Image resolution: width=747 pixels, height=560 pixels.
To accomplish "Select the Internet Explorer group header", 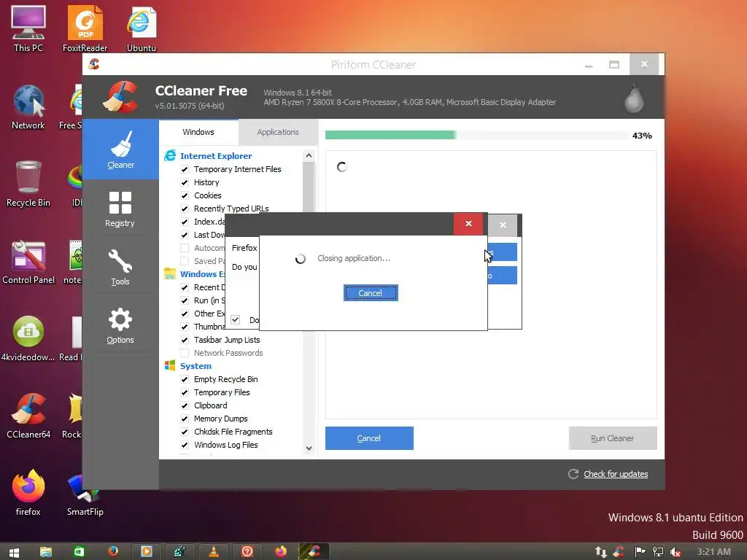I will 216,156.
